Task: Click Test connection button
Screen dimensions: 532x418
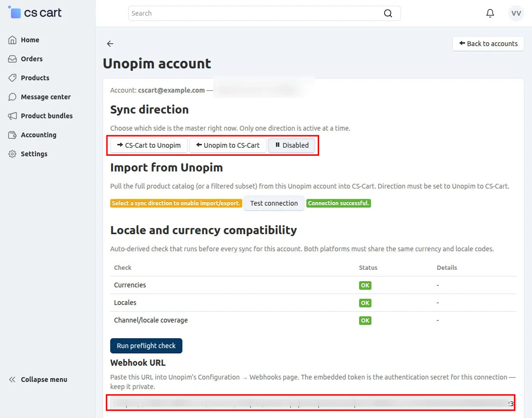Action: click(x=274, y=203)
